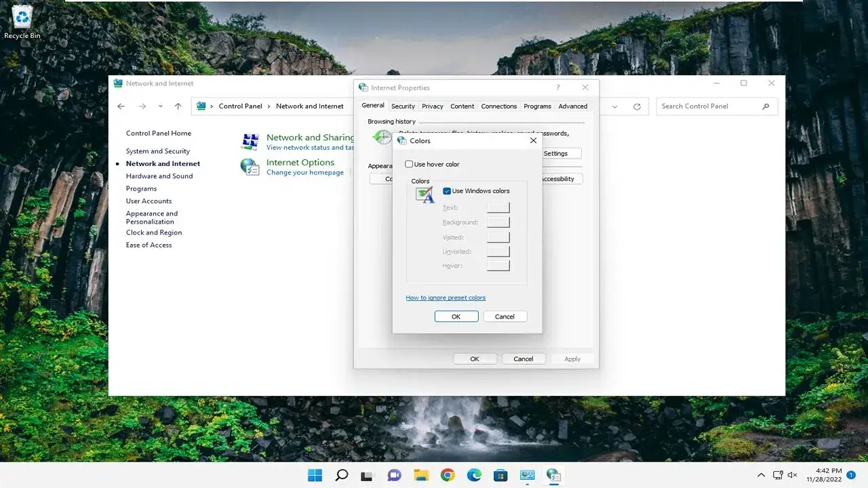Navigate up using the up-arrow icon
The height and width of the screenshot is (488, 868).
[x=178, y=106]
